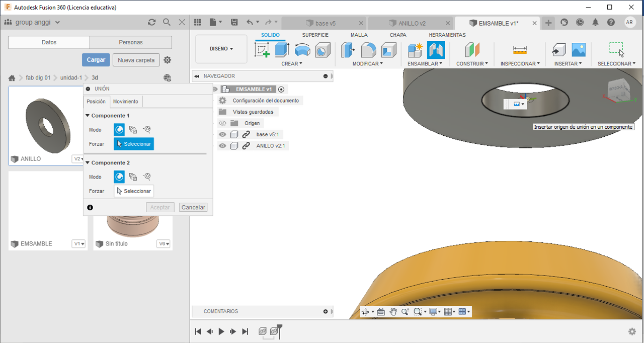644x343 pixels.
Task: Select two edge intersection mode for Componente 1
Action: 147,130
